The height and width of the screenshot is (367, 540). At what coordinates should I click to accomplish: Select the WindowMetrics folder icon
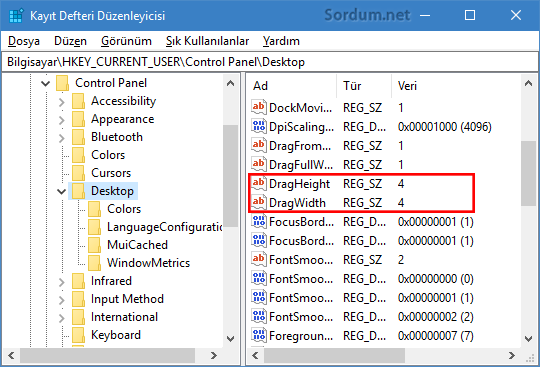click(94, 263)
